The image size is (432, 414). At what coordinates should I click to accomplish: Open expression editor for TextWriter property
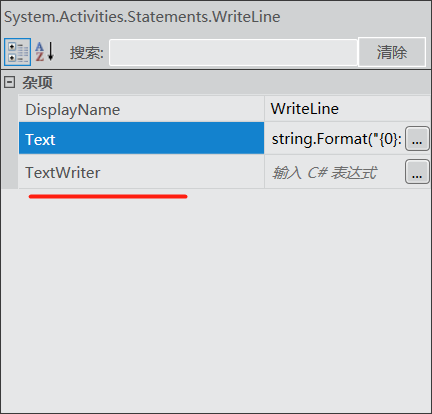click(417, 172)
